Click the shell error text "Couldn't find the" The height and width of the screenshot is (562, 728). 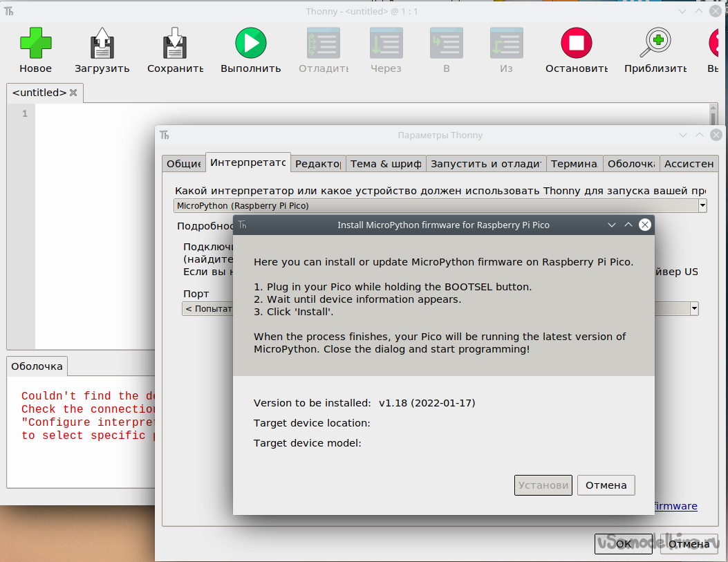tap(80, 396)
